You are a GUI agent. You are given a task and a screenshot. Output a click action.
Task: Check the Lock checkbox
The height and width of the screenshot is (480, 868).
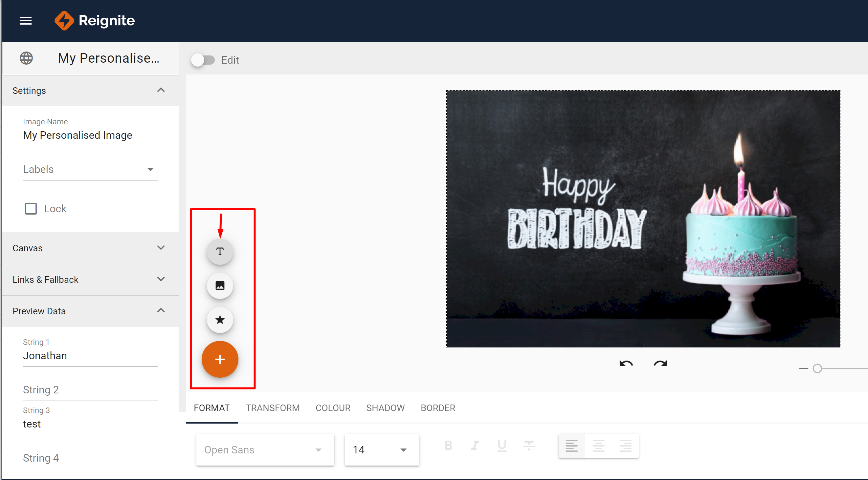coord(31,209)
